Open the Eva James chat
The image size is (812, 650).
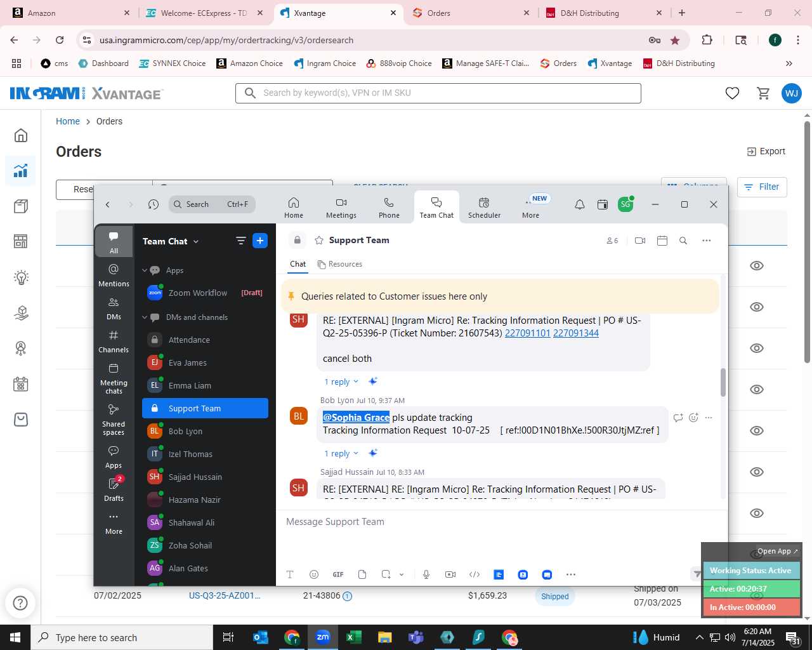[205, 362]
